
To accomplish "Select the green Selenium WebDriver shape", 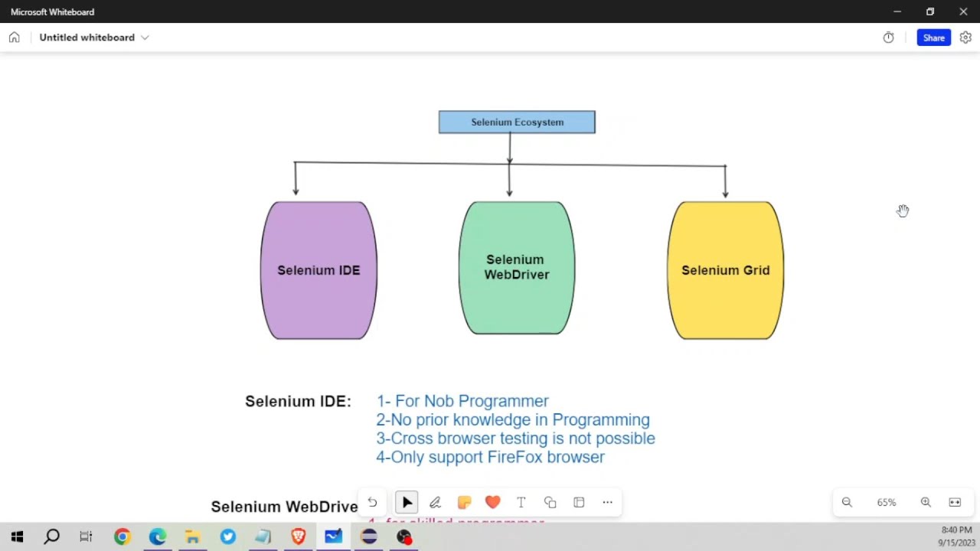I will tap(517, 268).
